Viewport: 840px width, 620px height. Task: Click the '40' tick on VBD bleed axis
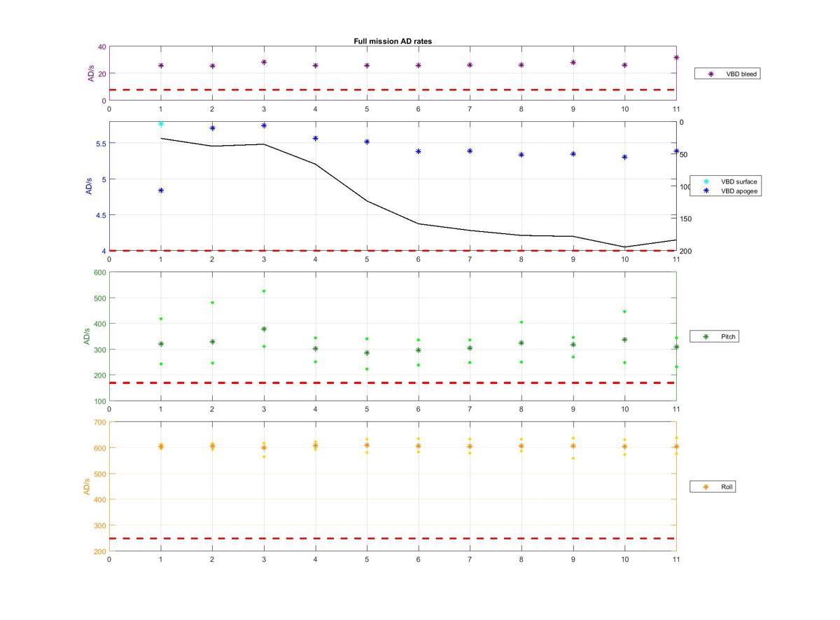pos(102,47)
